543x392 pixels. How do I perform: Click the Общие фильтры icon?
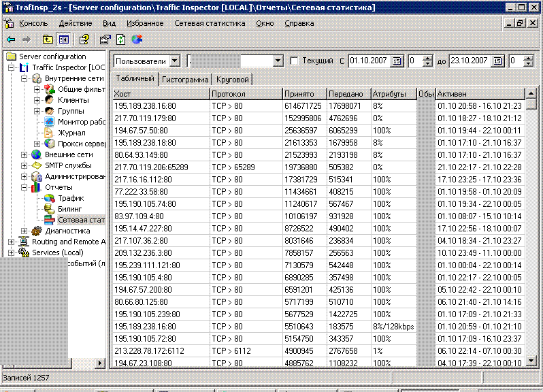tap(50, 89)
